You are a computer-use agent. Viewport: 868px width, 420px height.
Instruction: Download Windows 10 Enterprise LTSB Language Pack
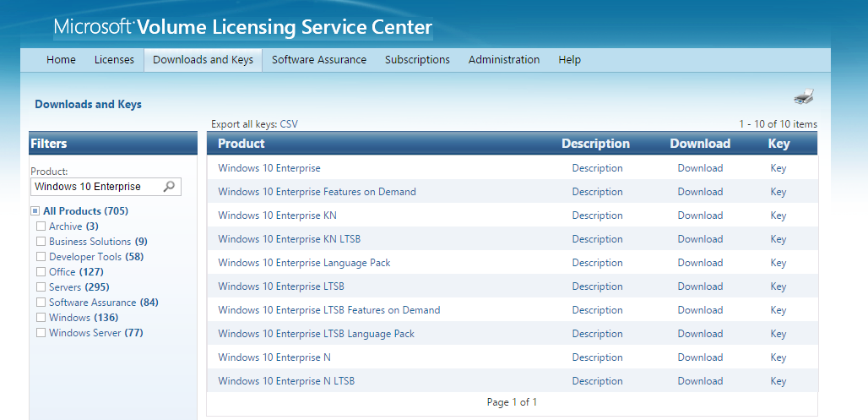700,334
